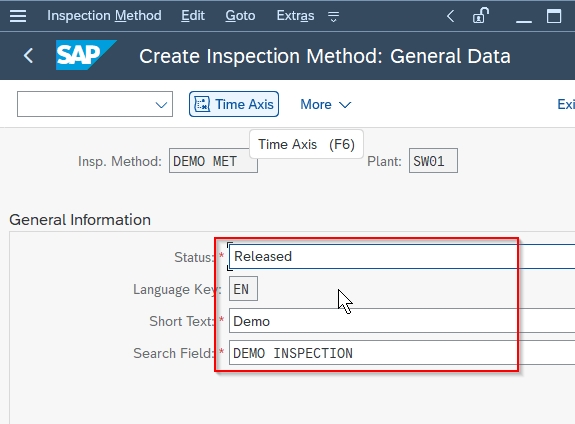Screen dimensions: 575x424
Task: Click the Time Axis button
Action: coord(234,104)
